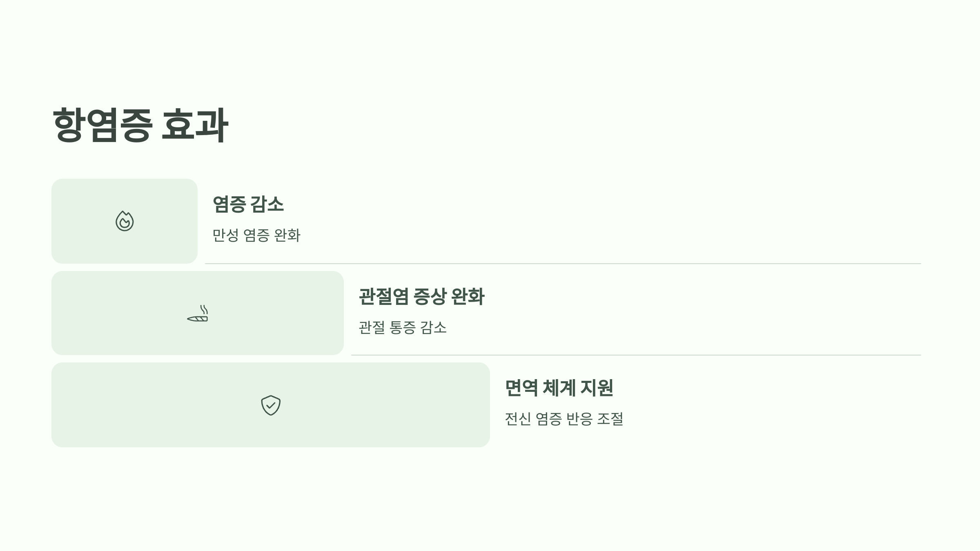Click the word 효과 in the title
This screenshot has width=980, height=551.
tap(194, 125)
